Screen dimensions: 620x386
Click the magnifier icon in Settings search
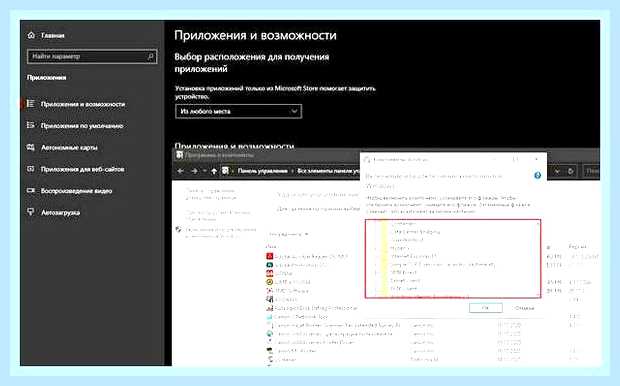pyautogui.click(x=150, y=57)
